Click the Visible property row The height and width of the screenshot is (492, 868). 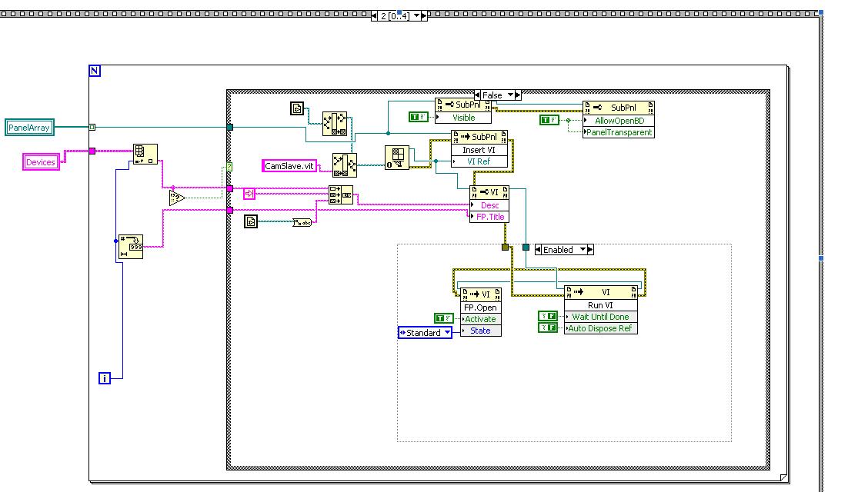[x=463, y=118]
